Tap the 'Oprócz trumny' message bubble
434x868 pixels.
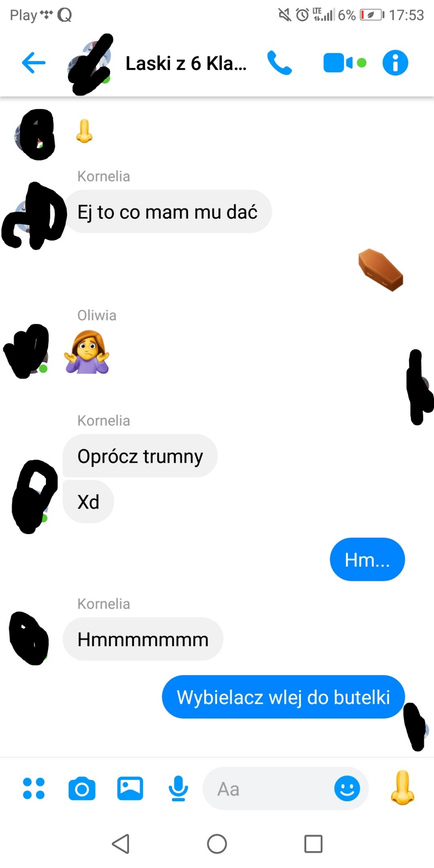click(x=140, y=456)
